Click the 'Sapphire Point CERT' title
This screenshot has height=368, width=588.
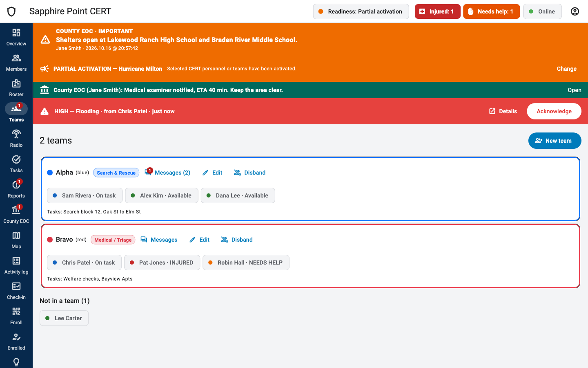coord(70,11)
